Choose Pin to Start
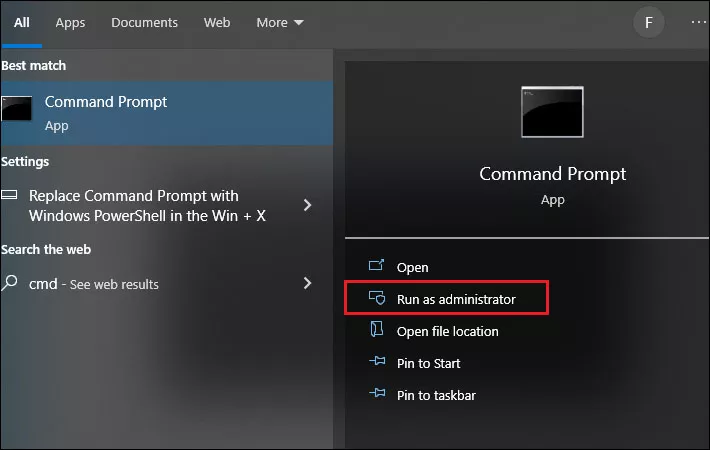Viewport: 710px width, 450px height. point(428,364)
